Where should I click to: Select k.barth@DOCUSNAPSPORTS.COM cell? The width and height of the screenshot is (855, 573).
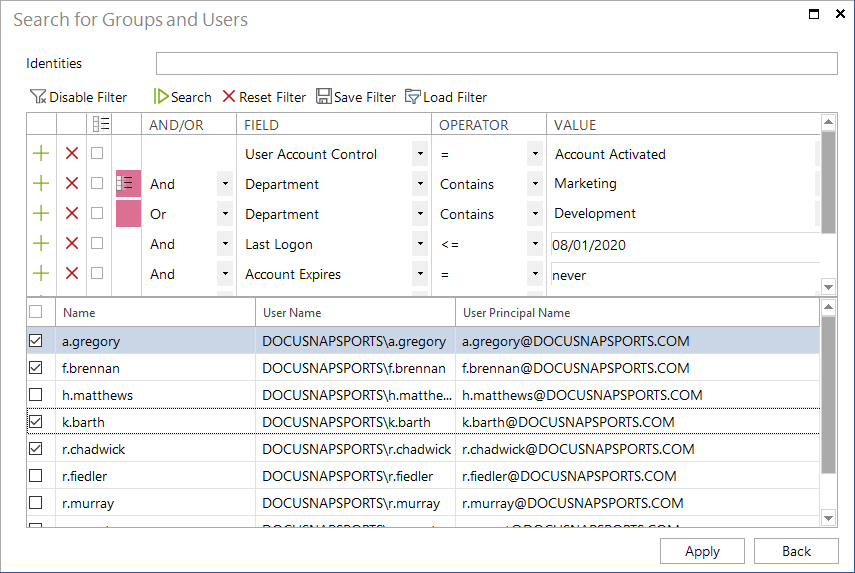pos(637,422)
